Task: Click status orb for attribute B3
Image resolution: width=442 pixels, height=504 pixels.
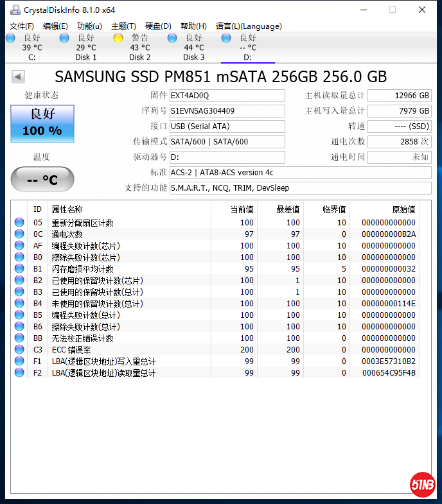Action: coord(19,291)
